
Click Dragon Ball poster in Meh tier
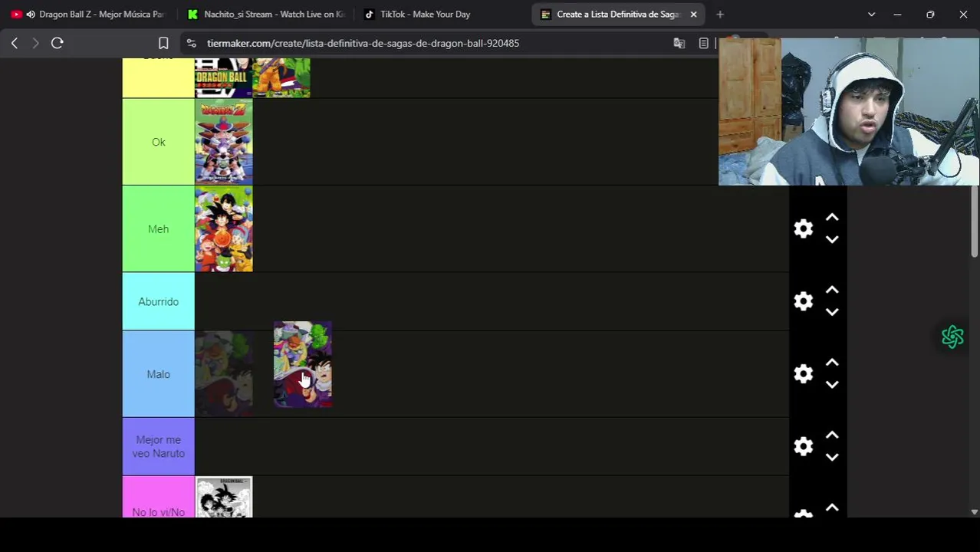point(223,228)
